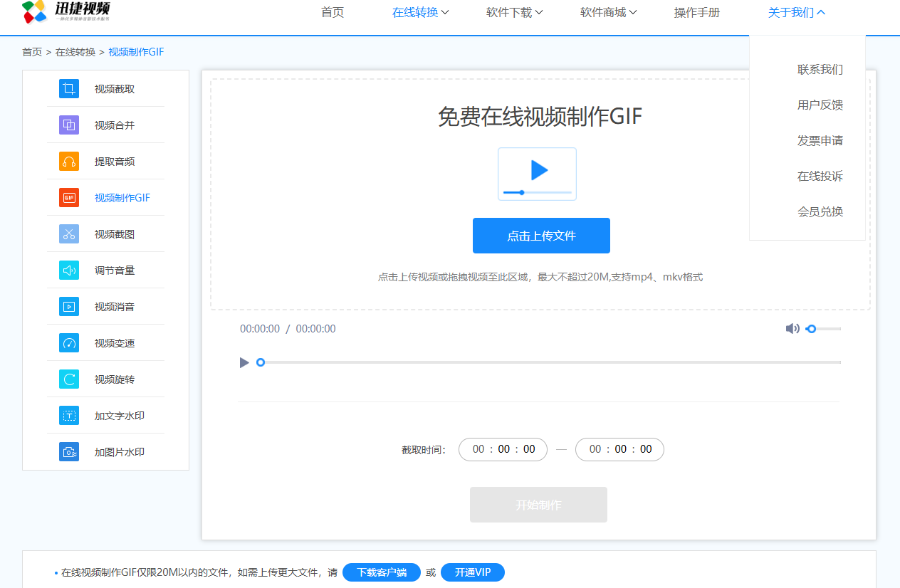Click the 加图片水印 camera icon
Image resolution: width=900 pixels, height=588 pixels.
(69, 452)
